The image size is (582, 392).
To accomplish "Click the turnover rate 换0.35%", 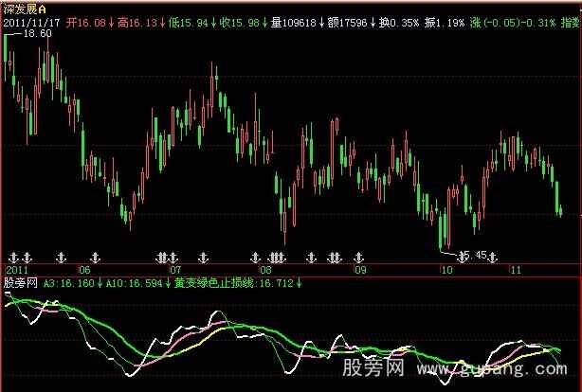I will coord(399,23).
